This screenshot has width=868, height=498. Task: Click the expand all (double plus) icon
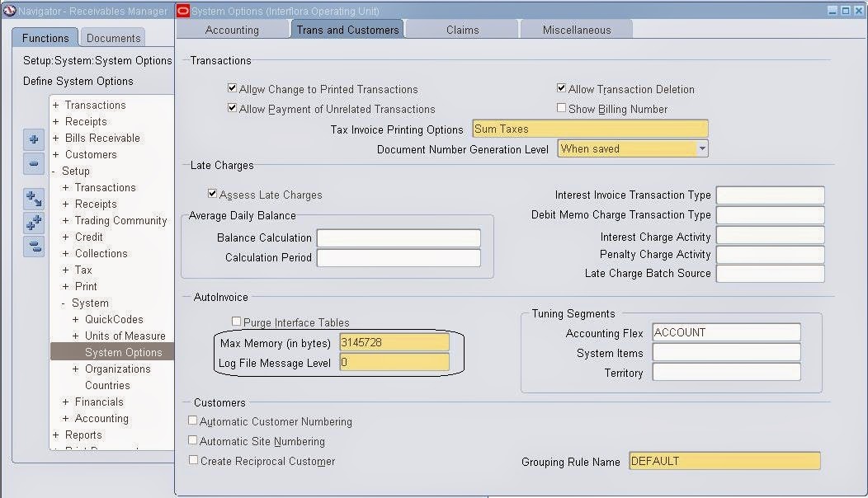coord(34,223)
